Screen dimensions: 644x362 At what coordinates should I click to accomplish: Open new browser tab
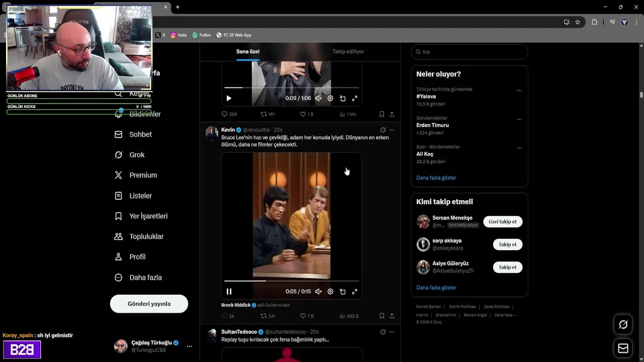pos(178,7)
